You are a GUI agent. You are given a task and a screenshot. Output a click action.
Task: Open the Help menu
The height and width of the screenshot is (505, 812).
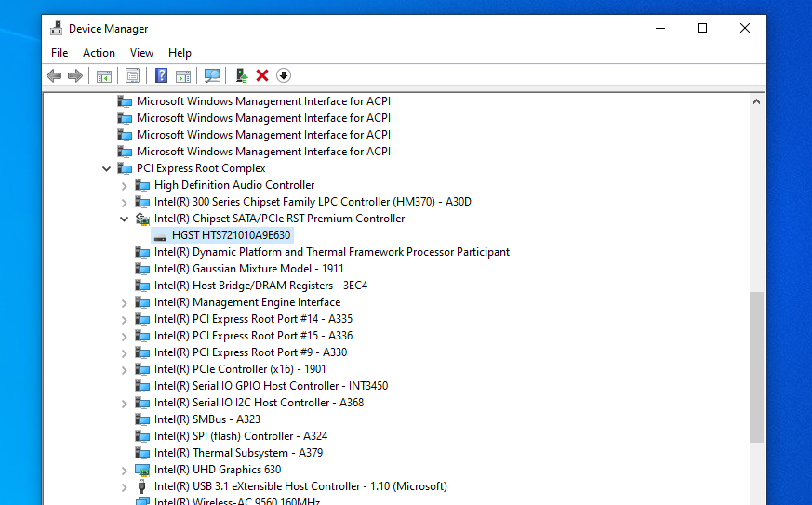point(180,53)
